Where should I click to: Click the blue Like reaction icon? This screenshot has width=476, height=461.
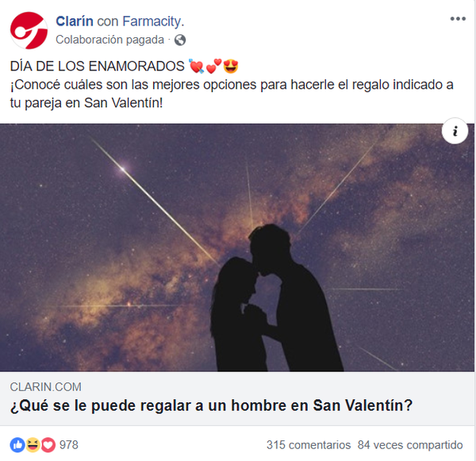tap(17, 445)
